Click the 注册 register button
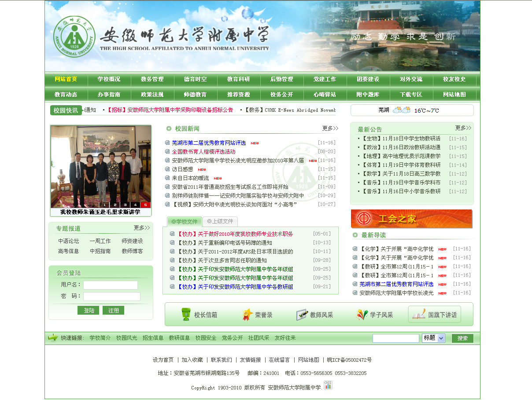This screenshot has height=400, width=532. [113, 311]
